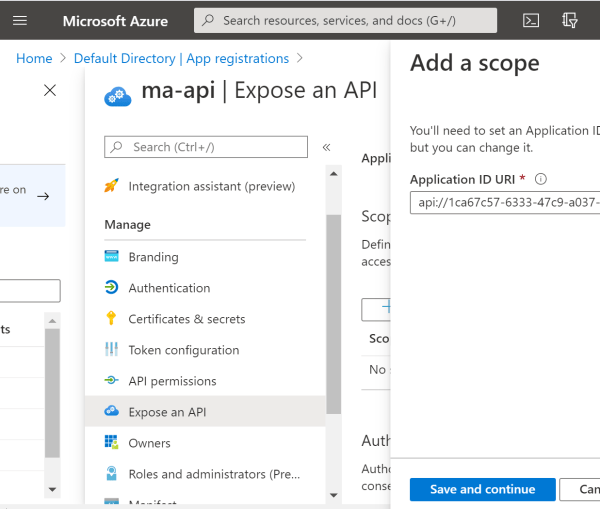Image resolution: width=600 pixels, height=509 pixels.
Task: Click the Manage section heading
Action: pos(127,225)
